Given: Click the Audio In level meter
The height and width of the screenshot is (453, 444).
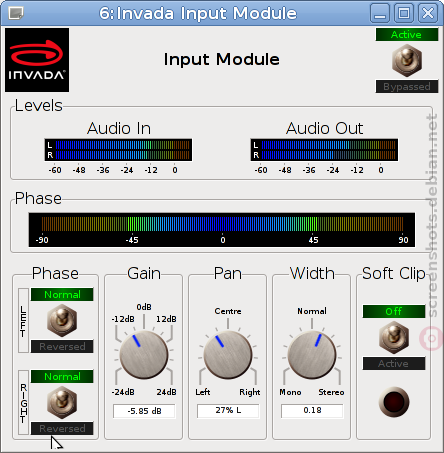Looking at the screenshot, I should (x=118, y=150).
